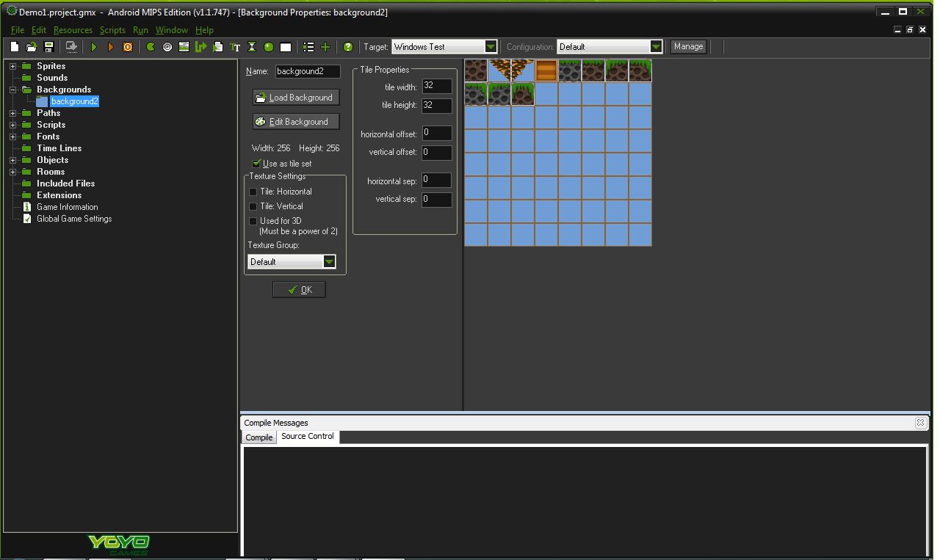Click the tile height field
Image resolution: width=940 pixels, height=560 pixels.
pyautogui.click(x=437, y=105)
